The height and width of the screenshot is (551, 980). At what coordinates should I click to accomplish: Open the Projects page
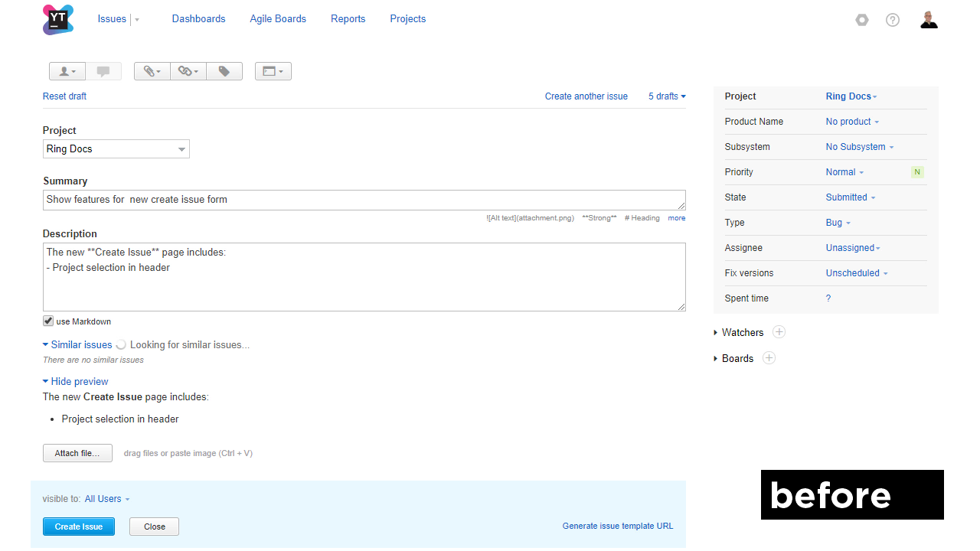[408, 19]
